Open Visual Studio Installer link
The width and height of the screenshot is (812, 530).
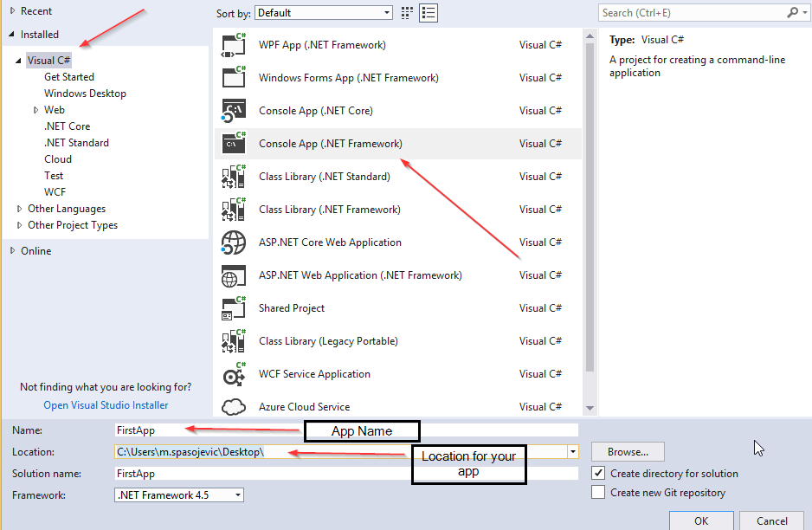[x=105, y=404]
